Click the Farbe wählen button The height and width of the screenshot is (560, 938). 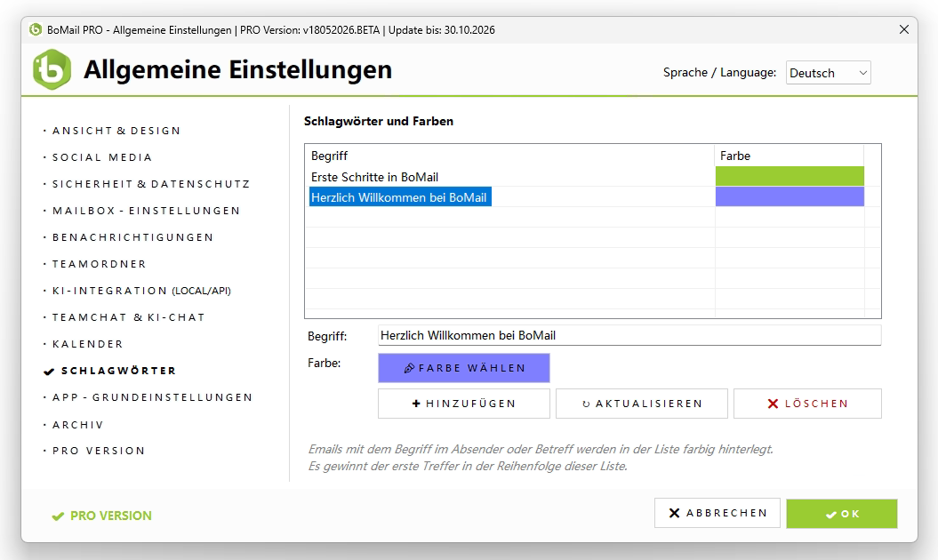(463, 368)
